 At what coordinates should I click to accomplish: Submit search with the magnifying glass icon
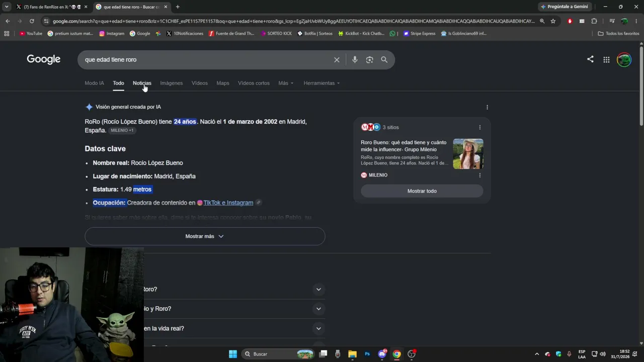384,60
